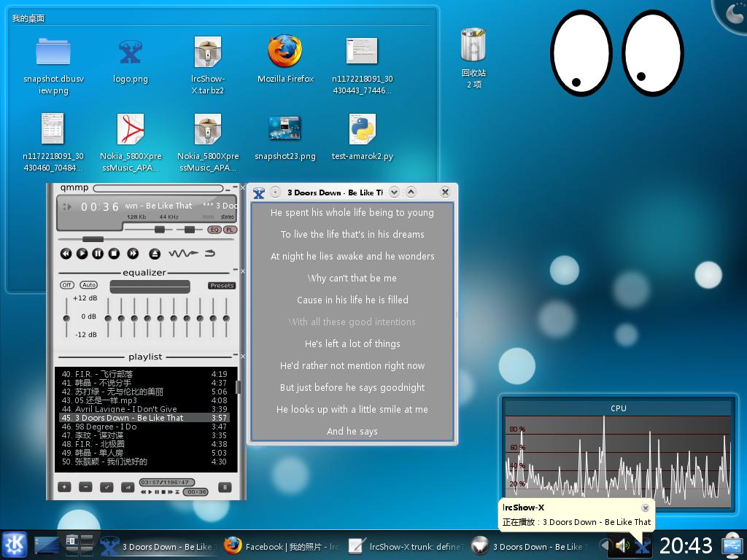Click the equalizer preamp slider knob
The image size is (747, 560).
pos(66,318)
